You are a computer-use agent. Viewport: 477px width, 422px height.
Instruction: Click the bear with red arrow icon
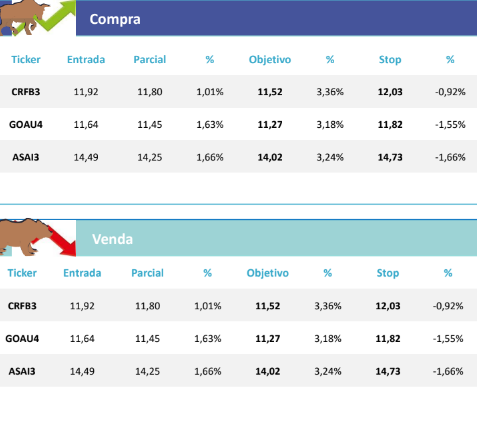[x=38, y=238]
